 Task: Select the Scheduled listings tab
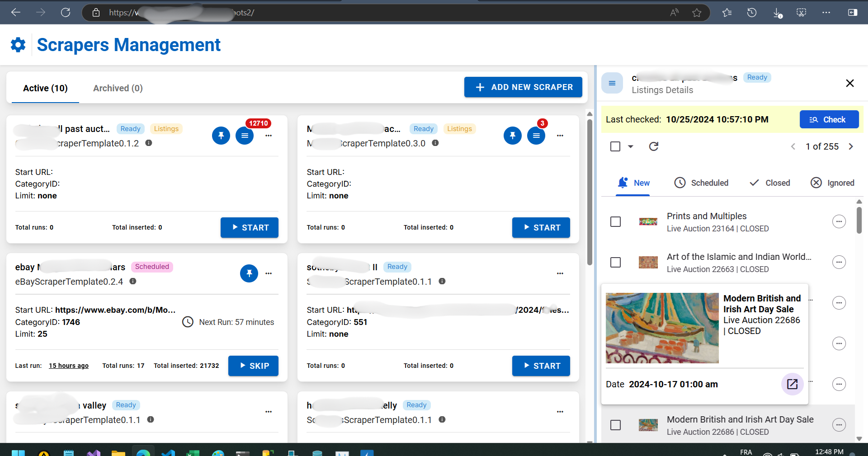(701, 183)
